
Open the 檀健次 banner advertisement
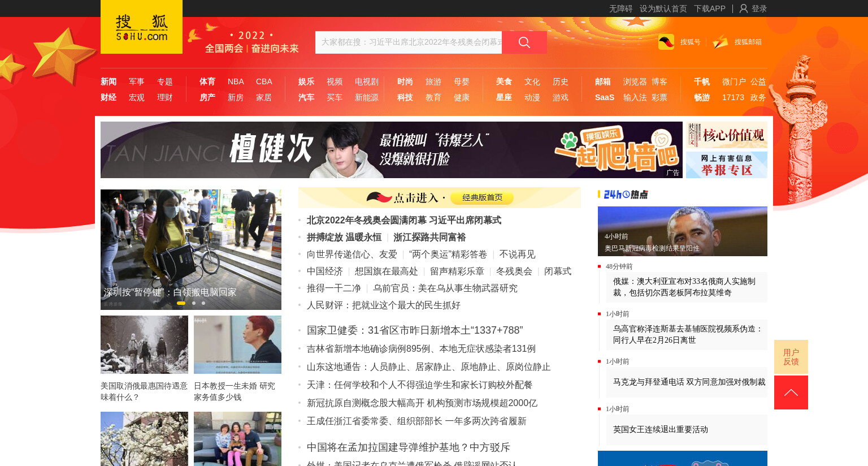392,150
